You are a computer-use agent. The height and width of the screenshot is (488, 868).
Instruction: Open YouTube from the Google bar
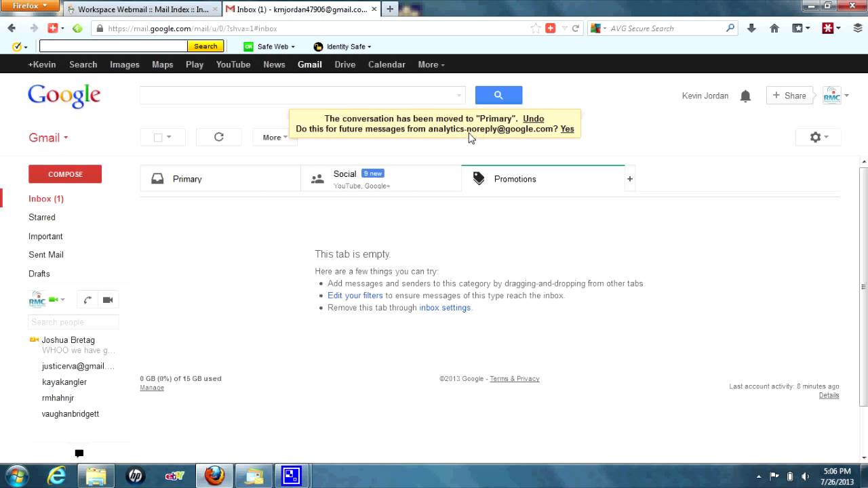(233, 64)
